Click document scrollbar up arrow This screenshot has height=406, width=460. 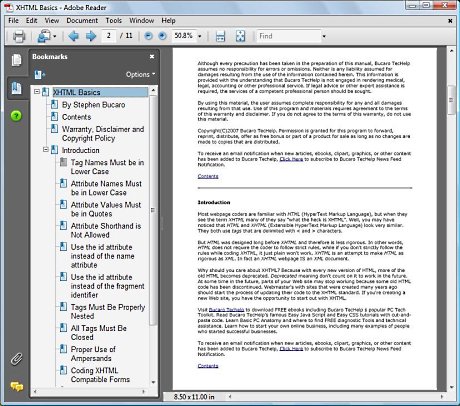click(451, 51)
